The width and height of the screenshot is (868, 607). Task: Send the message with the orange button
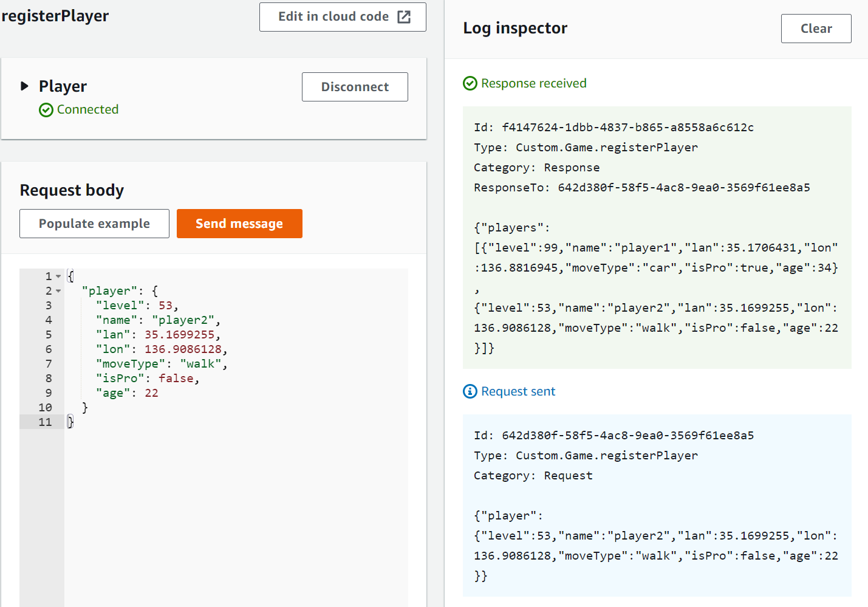tap(239, 224)
